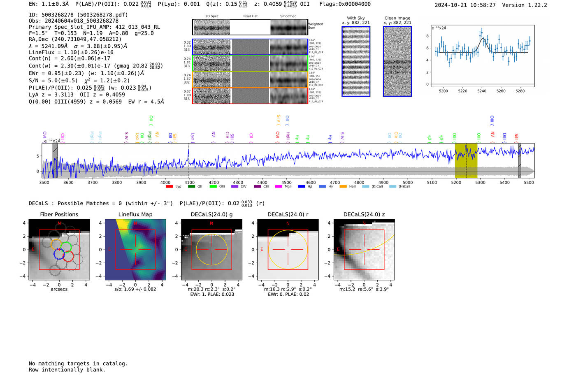Screen dimensions: 576x392
Task: Click the Weighted Sum 2D spectrum strip
Action: (250, 27)
